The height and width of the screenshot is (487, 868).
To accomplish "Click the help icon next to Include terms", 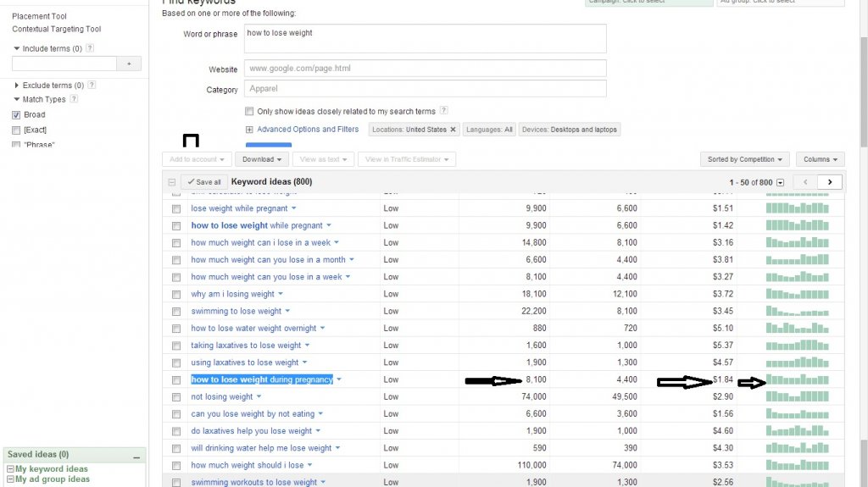I will (91, 49).
